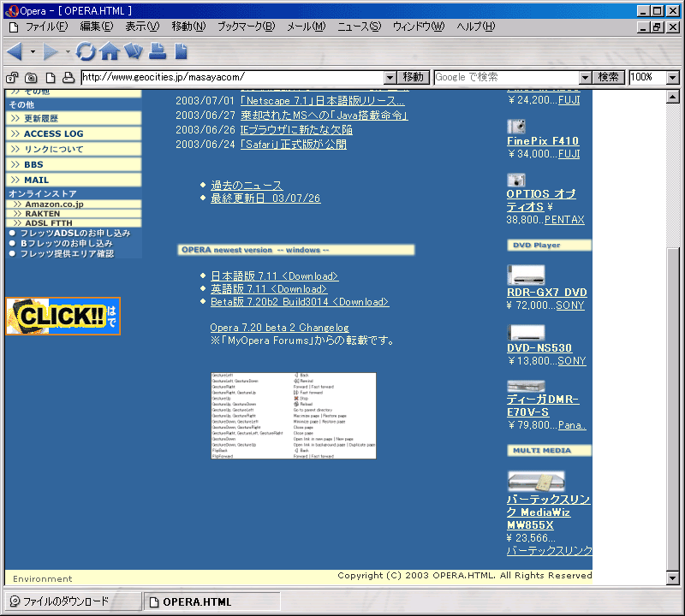The height and width of the screenshot is (616, 685).
Task: Visit the Amazon.co.jp store link
Action: pyautogui.click(x=74, y=204)
